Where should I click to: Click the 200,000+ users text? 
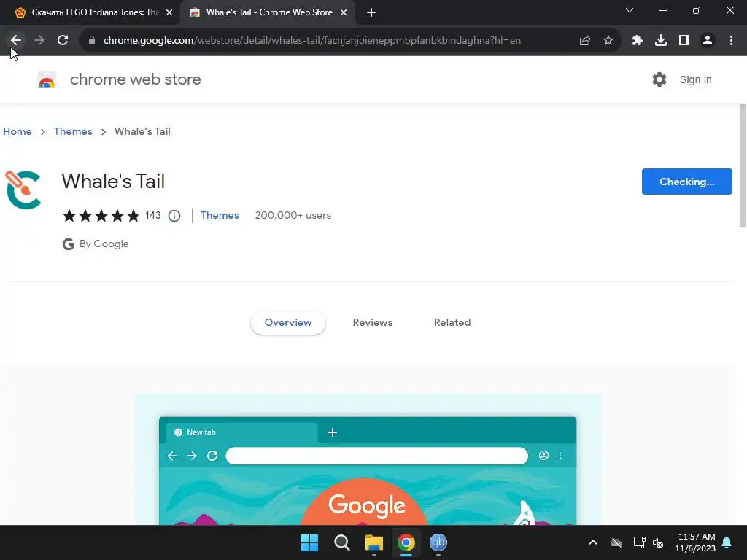[x=293, y=215]
